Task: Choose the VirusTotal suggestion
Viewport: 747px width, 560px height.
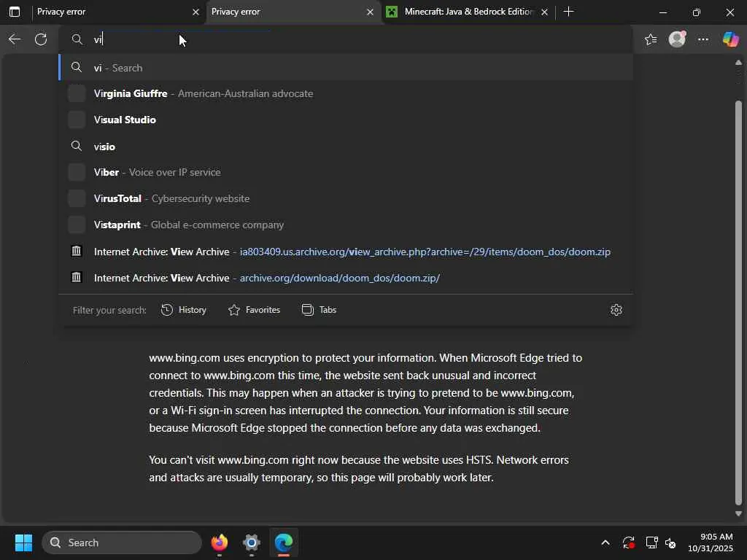Action: 346,198
